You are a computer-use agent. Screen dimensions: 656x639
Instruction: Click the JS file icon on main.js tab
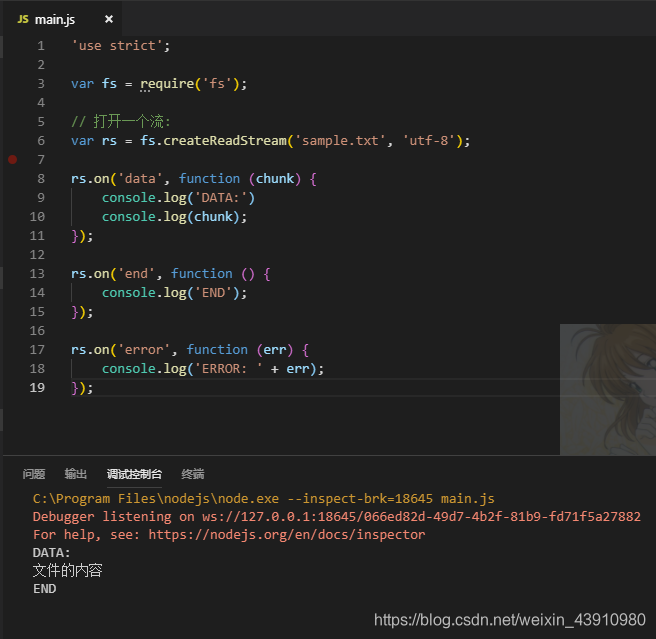(x=23, y=19)
